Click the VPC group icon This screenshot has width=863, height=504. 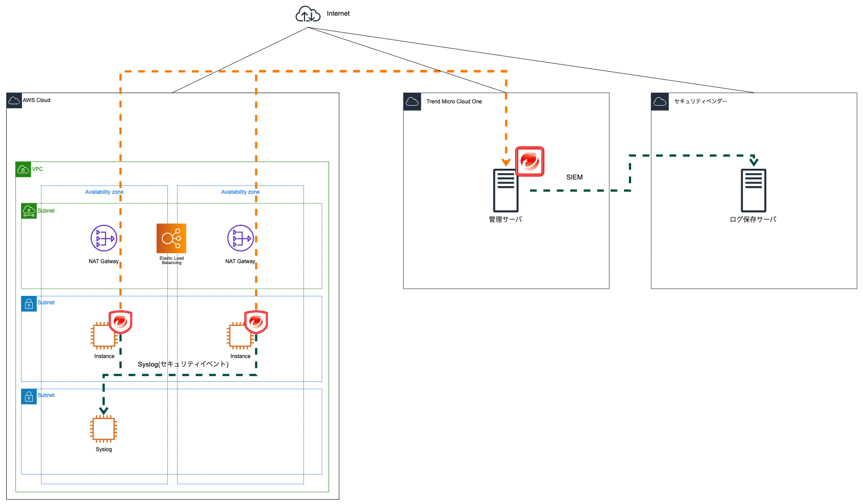click(x=23, y=170)
